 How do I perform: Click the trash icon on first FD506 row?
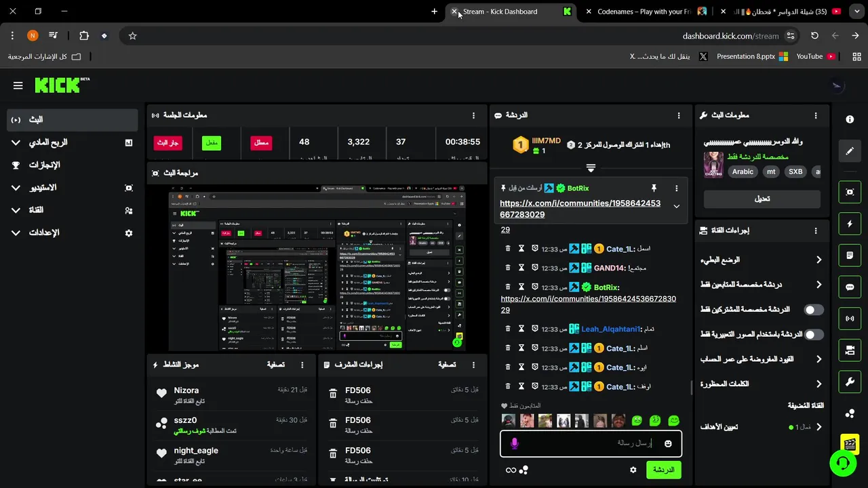[x=333, y=393]
